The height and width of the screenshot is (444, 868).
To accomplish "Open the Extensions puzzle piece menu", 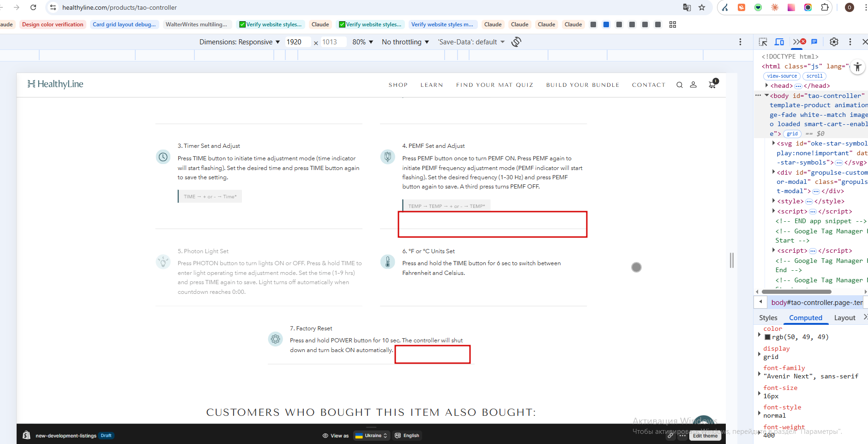I will click(825, 7).
